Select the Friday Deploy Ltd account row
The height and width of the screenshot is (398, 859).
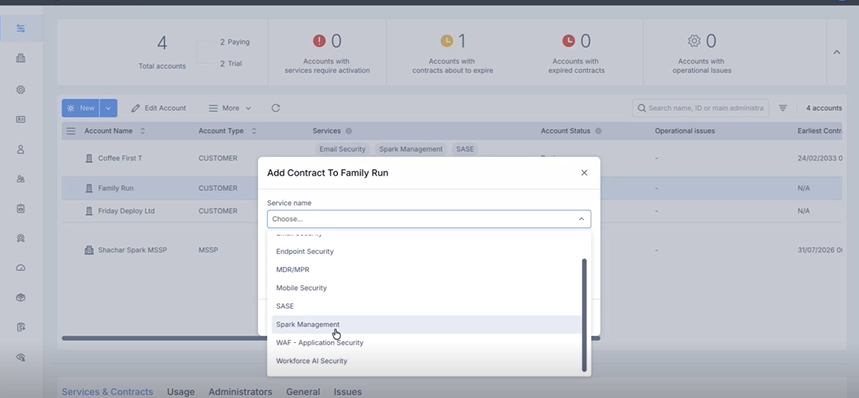451,211
